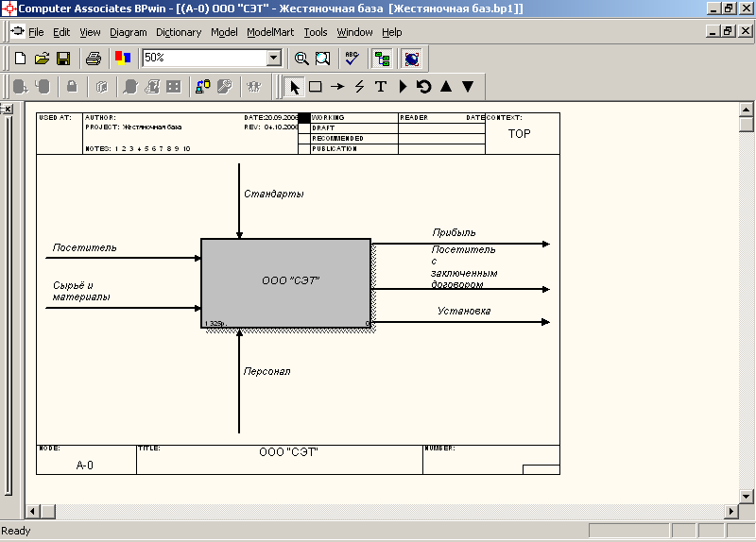Open an existing model file
The width and height of the screenshot is (756, 542).
[x=42, y=59]
